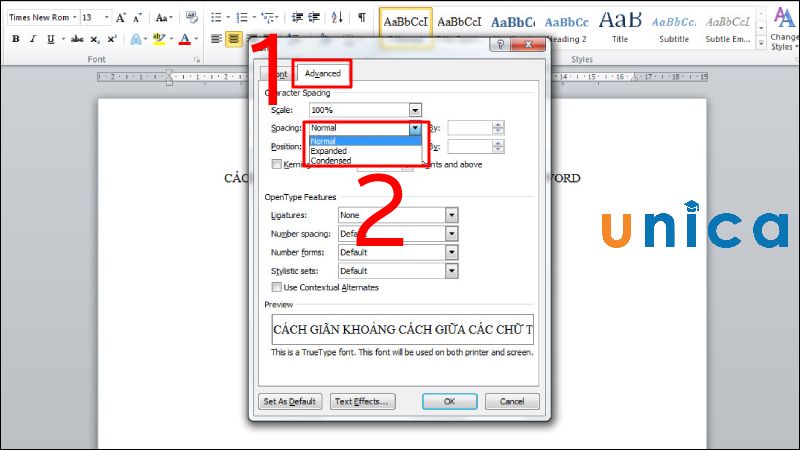The image size is (800, 450).
Task: Click the Text Effects... button
Action: pos(362,402)
